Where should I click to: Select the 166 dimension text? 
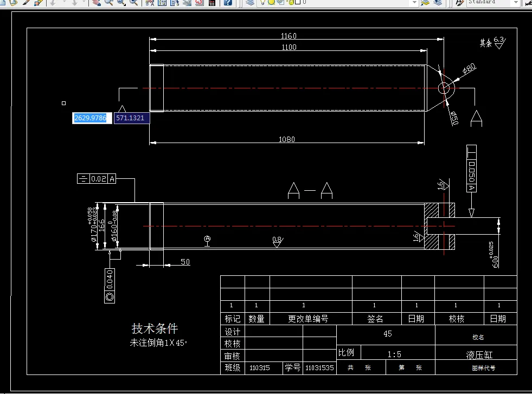click(101, 226)
